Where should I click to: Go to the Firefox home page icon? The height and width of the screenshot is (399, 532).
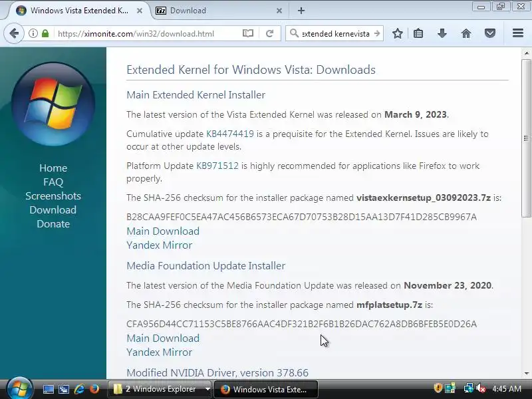click(466, 33)
